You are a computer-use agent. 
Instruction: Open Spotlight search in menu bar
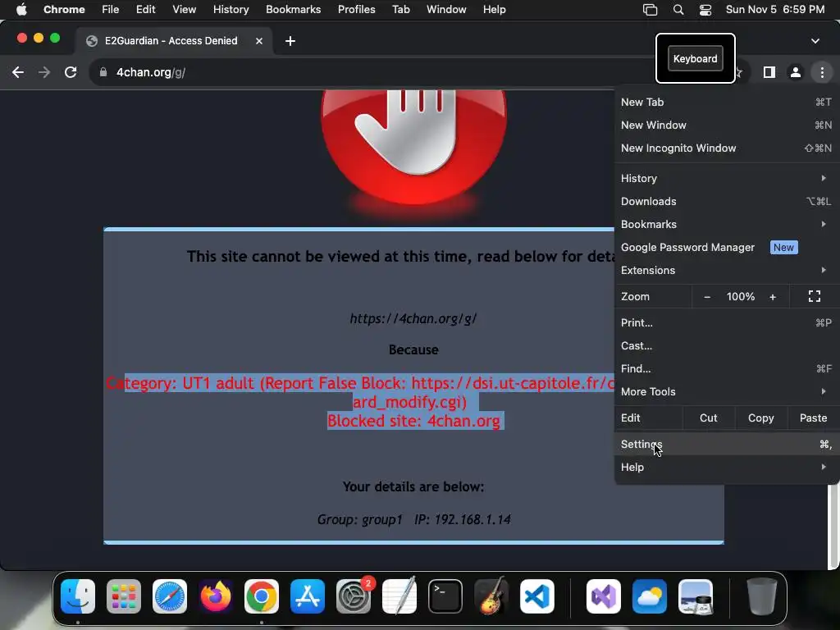click(x=678, y=10)
